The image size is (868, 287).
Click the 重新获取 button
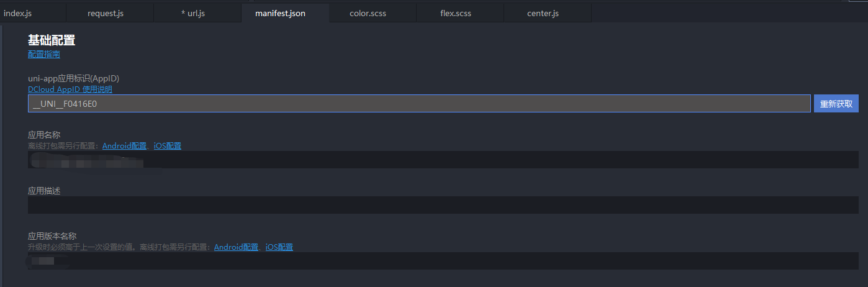[x=836, y=104]
